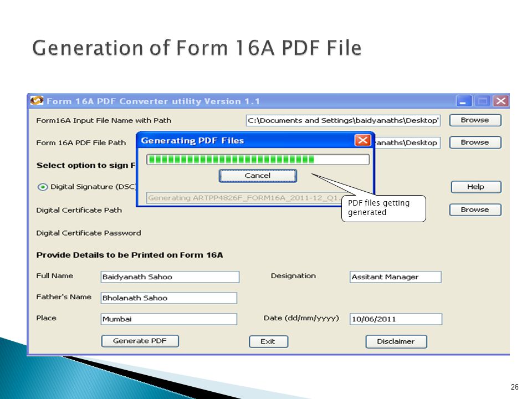Click the Generating PDF Files dialog title
The height and width of the screenshot is (399, 532).
(192, 140)
